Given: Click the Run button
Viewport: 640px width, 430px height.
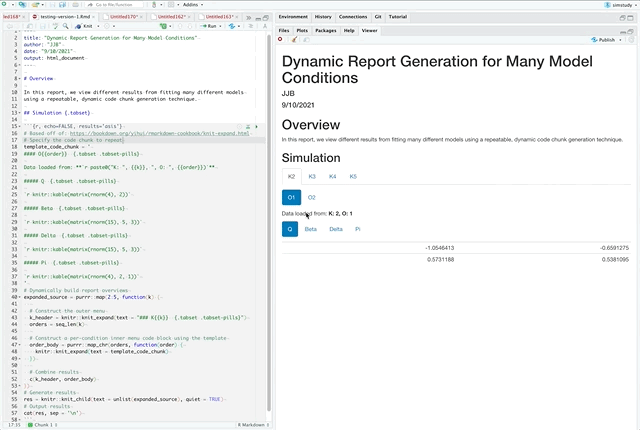Looking at the screenshot, I should tap(209, 26).
